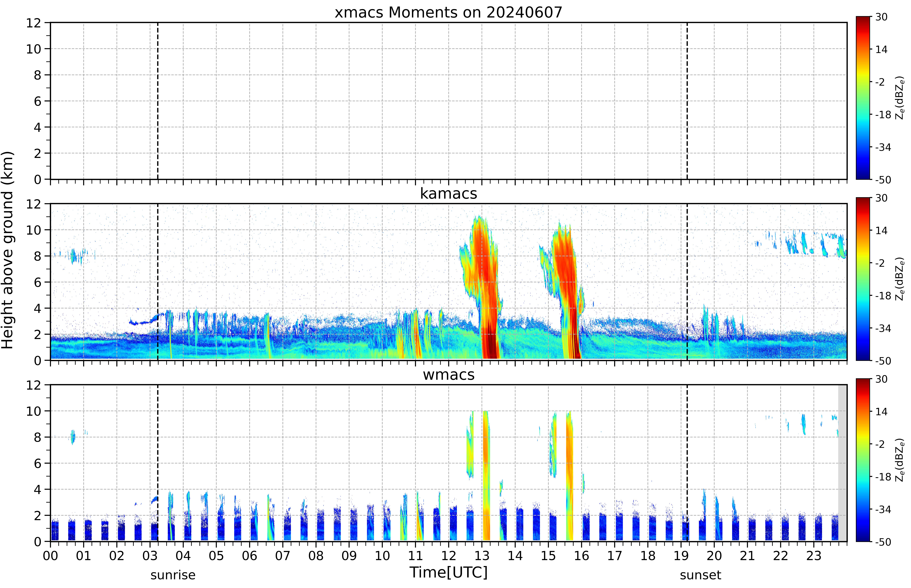The height and width of the screenshot is (588, 911).
Task: Click the '19' hour tick label
Action: pyautogui.click(x=681, y=556)
